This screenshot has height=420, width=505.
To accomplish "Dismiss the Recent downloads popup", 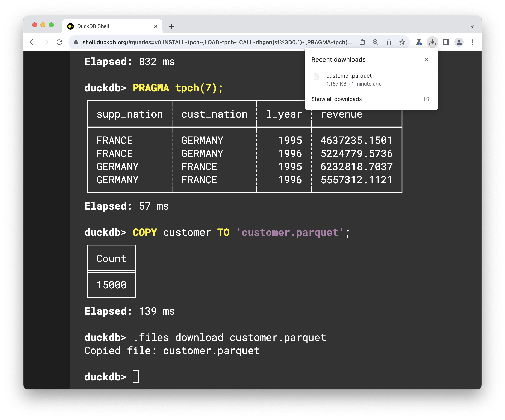I will coord(426,60).
